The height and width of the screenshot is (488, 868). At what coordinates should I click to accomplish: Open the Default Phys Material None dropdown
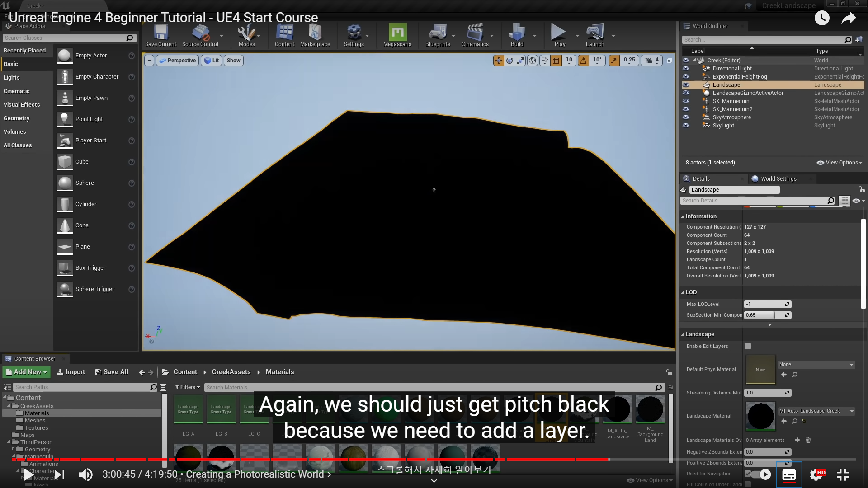[816, 364]
